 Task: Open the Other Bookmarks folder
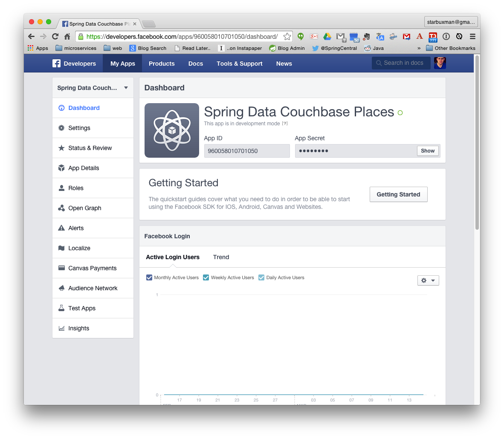coord(451,48)
